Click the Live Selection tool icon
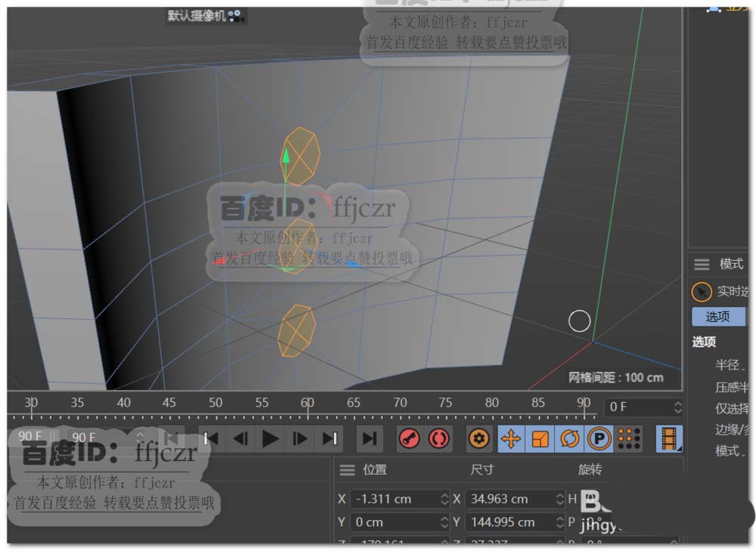The height and width of the screenshot is (551, 756). [702, 292]
